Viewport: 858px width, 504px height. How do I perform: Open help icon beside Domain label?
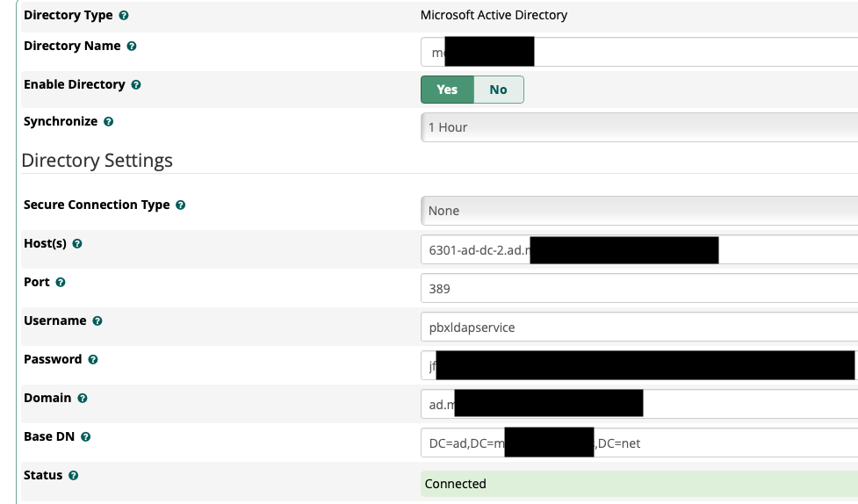pyautogui.click(x=83, y=399)
